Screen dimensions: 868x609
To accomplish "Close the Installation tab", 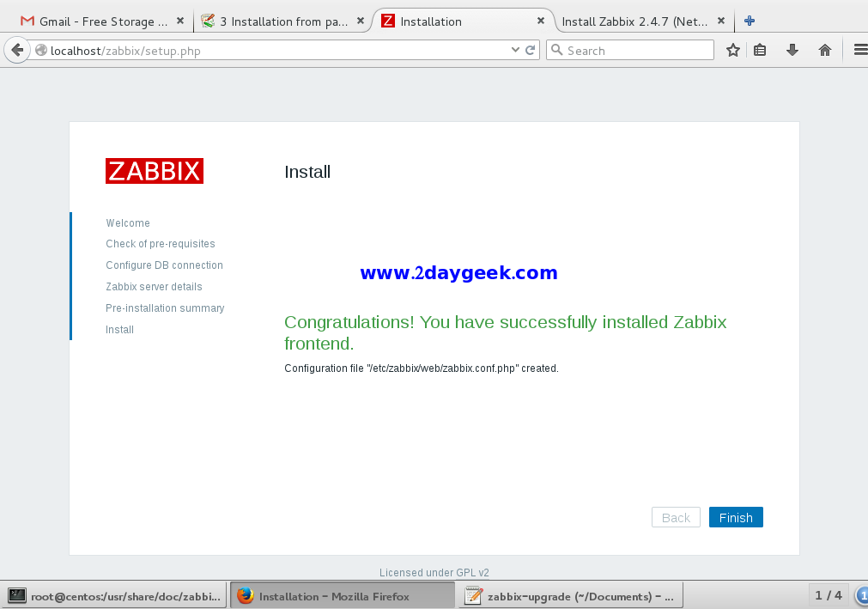I will (x=541, y=21).
